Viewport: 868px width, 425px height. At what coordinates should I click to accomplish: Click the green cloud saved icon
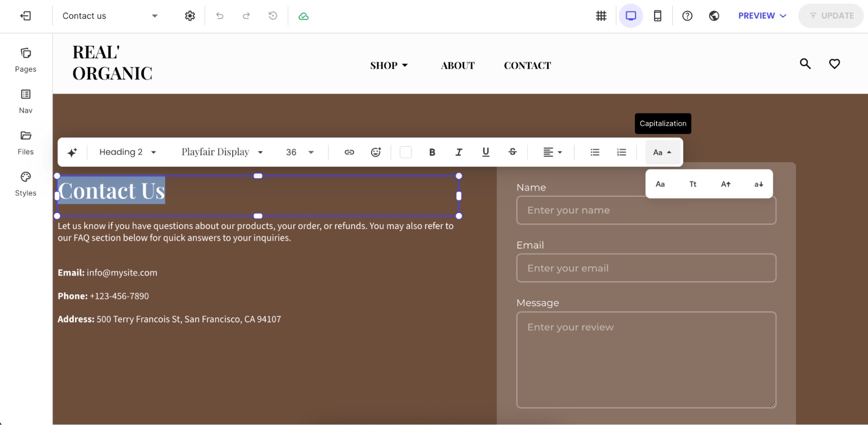click(x=304, y=16)
